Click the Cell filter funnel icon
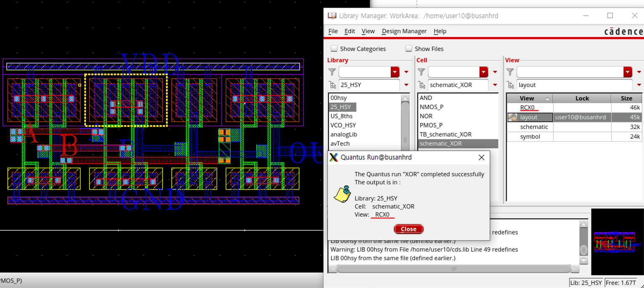Screen dimensions: 644x288 421,72
